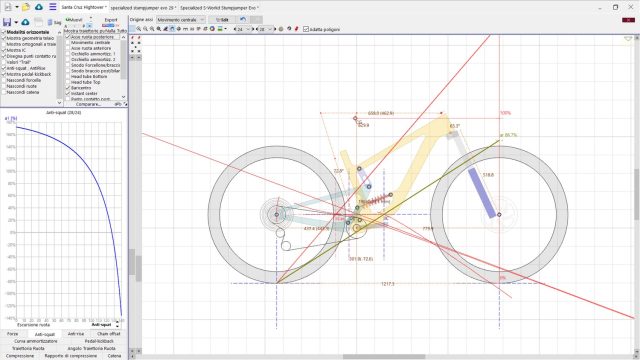Switch to the Specialized Stumpjumper evo 29 tab

[x=143, y=8]
